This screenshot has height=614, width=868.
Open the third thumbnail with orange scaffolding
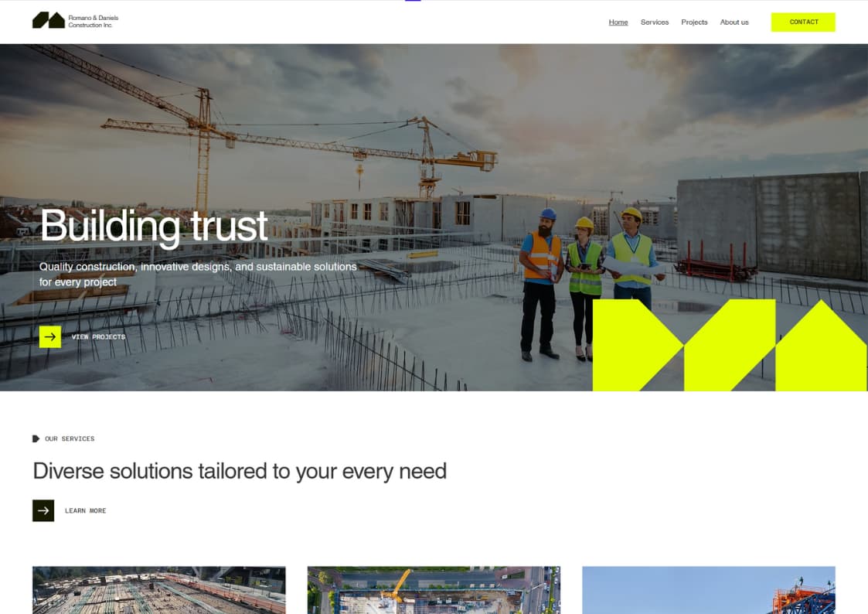click(x=709, y=589)
